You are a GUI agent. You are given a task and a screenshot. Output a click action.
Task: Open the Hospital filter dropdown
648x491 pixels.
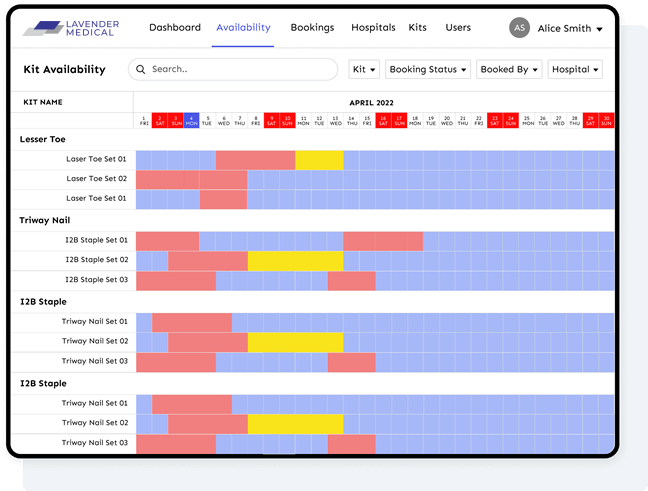(x=575, y=70)
